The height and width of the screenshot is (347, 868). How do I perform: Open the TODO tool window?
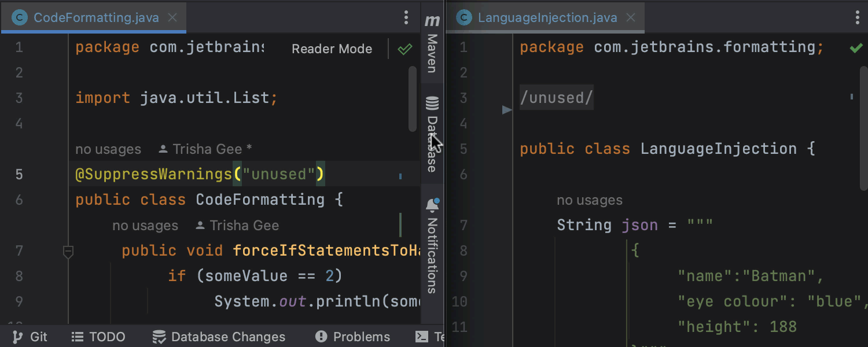point(98,337)
